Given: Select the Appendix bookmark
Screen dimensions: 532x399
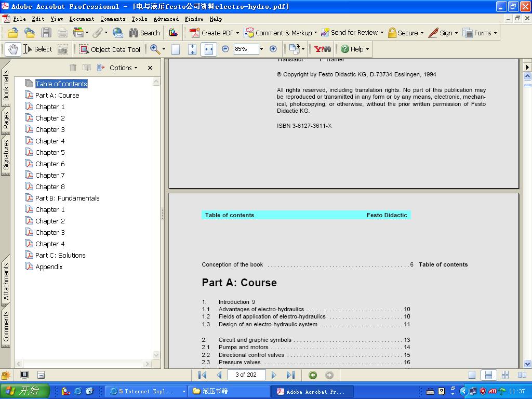Looking at the screenshot, I should 49,267.
